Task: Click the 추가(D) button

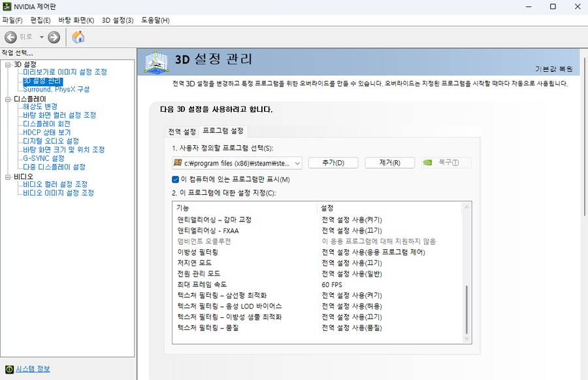Action: [333, 162]
